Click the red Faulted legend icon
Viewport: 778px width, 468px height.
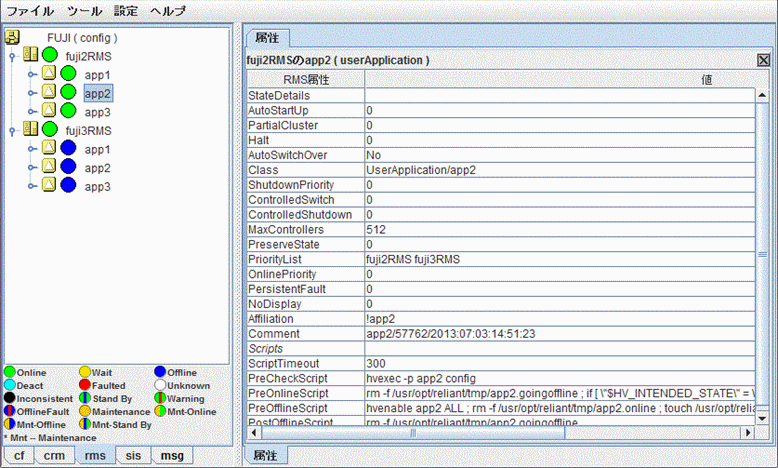85,385
